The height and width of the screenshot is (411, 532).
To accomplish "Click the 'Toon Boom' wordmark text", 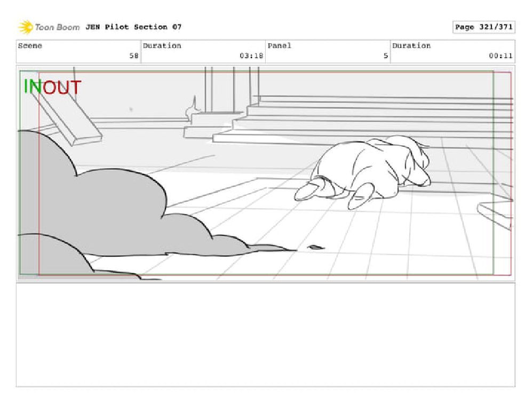I will (x=57, y=27).
